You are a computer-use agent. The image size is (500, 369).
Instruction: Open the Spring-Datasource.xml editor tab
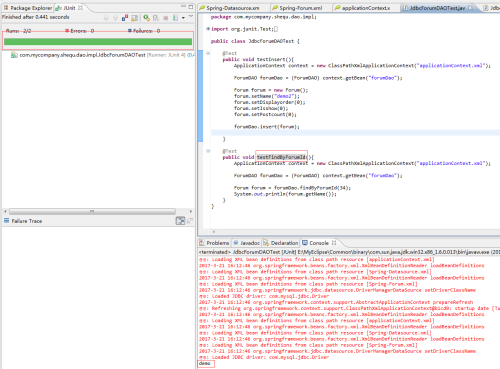click(229, 8)
